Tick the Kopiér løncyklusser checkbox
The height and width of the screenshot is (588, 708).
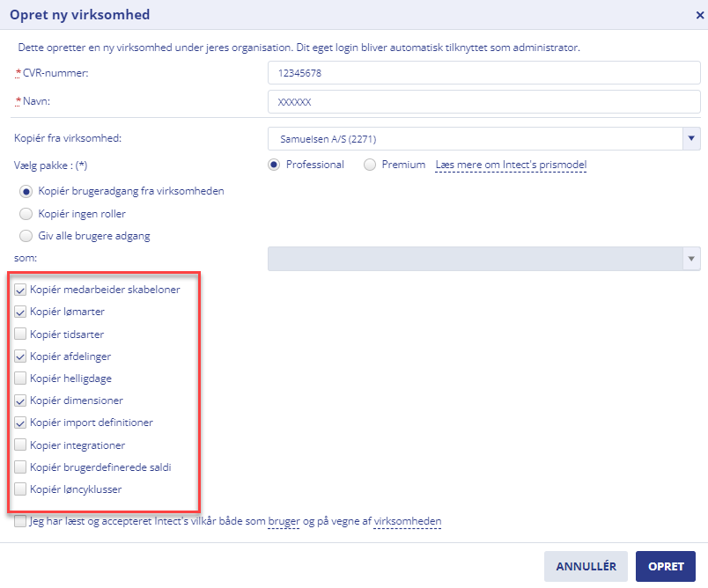coord(20,489)
